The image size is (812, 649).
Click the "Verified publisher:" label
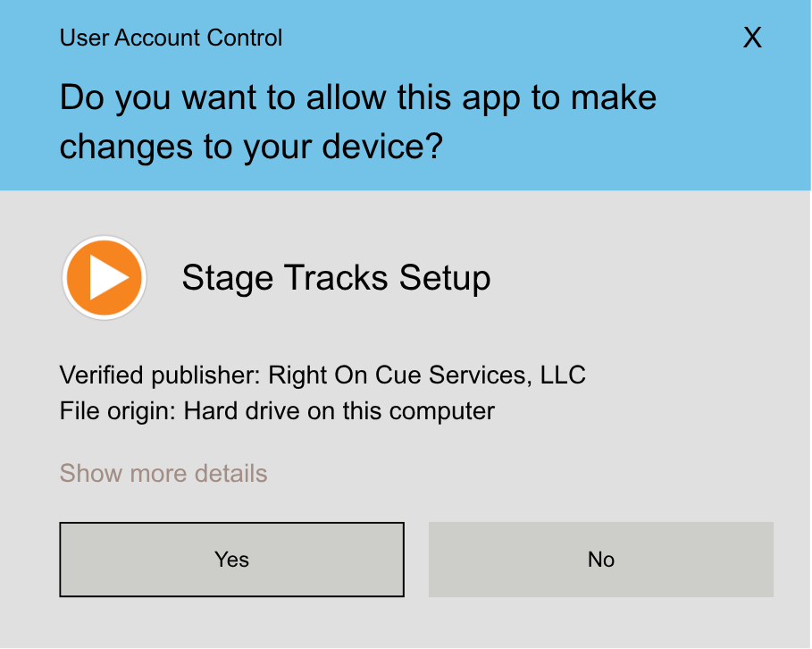click(161, 375)
